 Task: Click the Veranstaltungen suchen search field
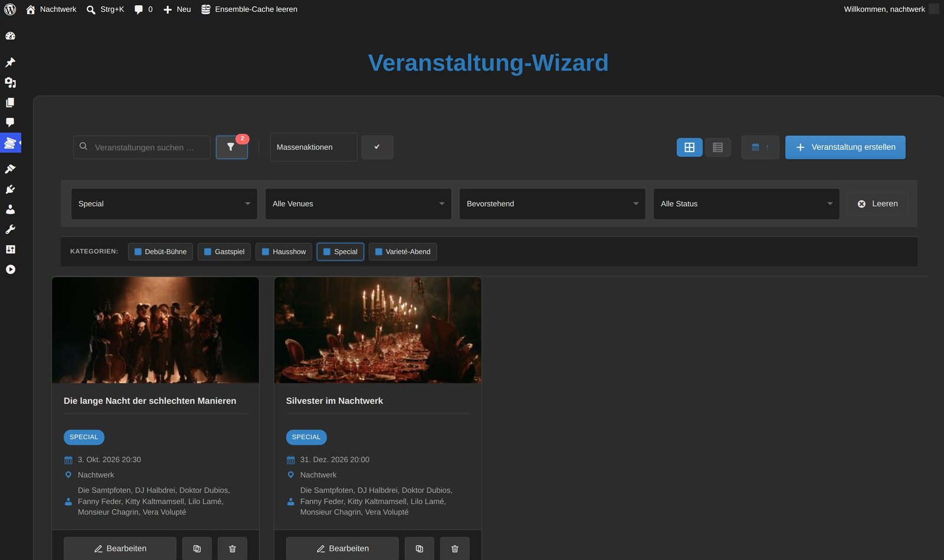[x=142, y=147]
